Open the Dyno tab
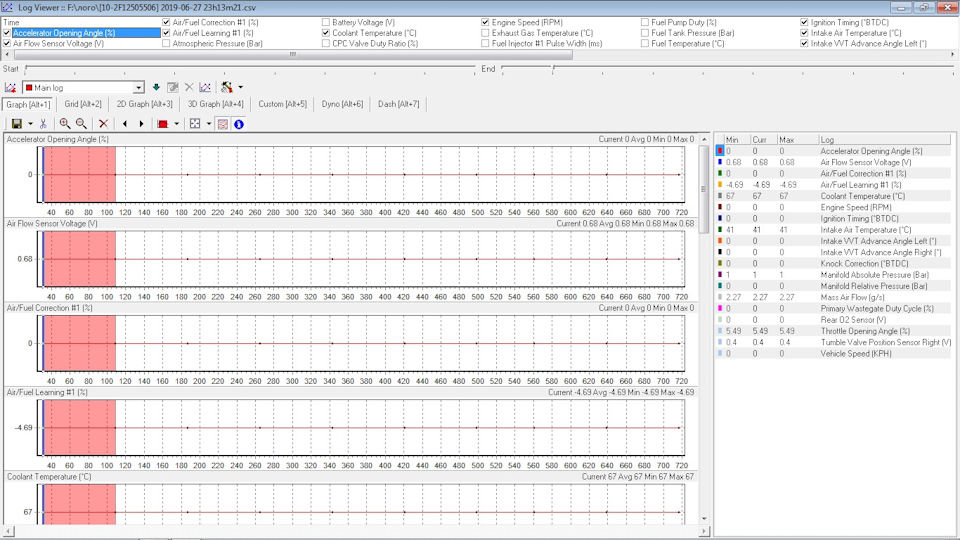 click(342, 104)
